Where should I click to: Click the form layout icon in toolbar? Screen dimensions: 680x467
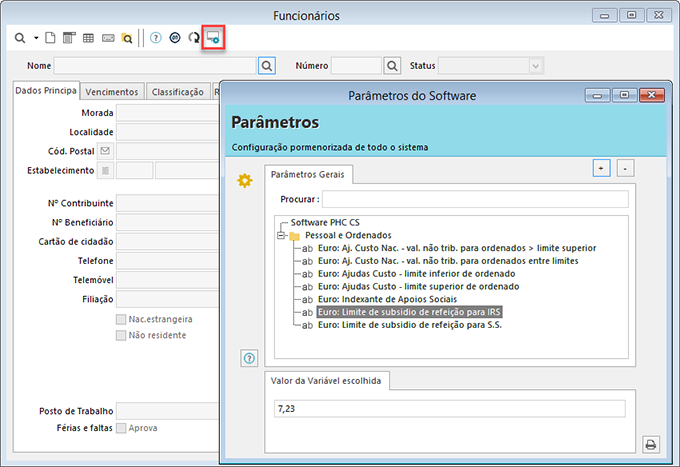click(69, 38)
